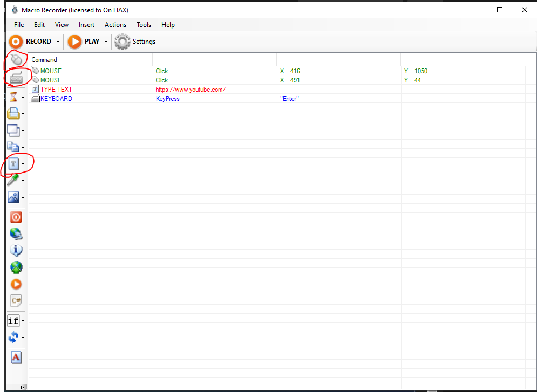
Task: Click the keyboard icon on KEYBOARD row
Action: (35, 99)
